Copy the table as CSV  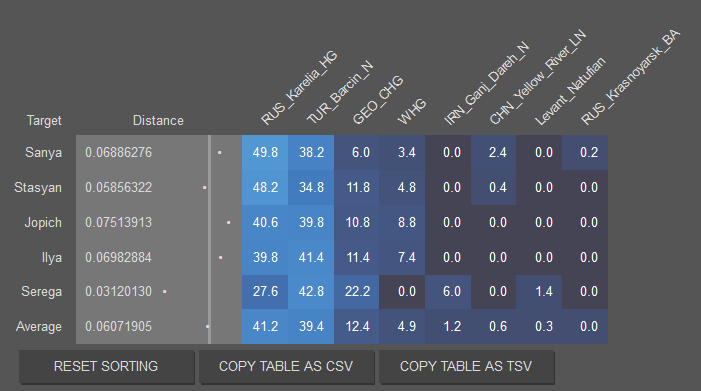[286, 366]
